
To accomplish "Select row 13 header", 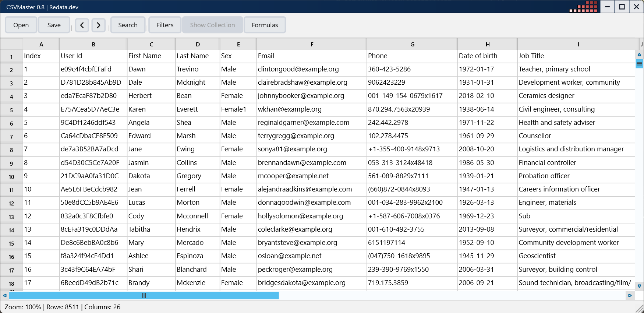I will (x=11, y=217).
